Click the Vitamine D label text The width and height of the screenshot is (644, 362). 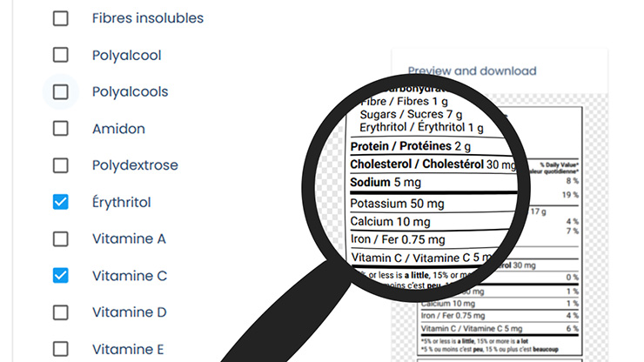[130, 312]
